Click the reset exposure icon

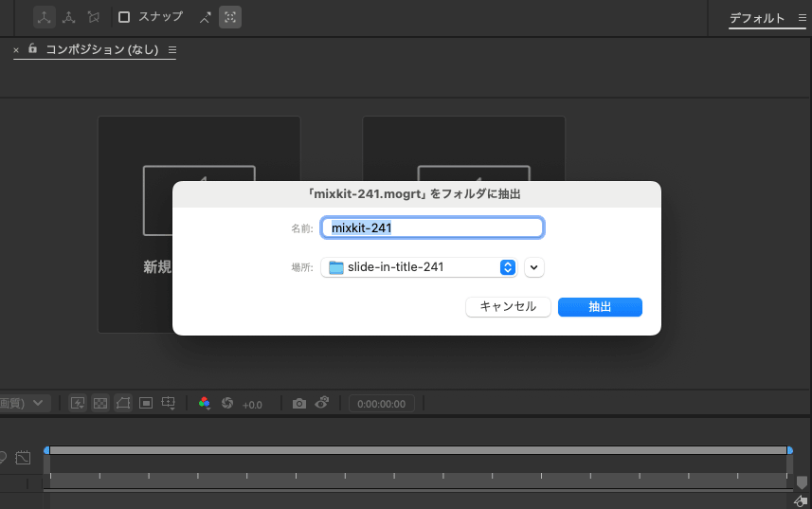coord(227,403)
